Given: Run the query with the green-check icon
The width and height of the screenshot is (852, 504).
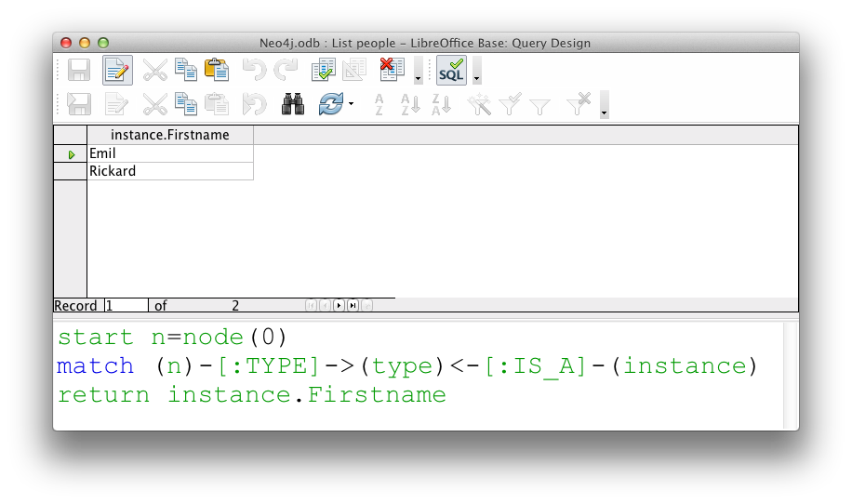Looking at the screenshot, I should tap(324, 70).
